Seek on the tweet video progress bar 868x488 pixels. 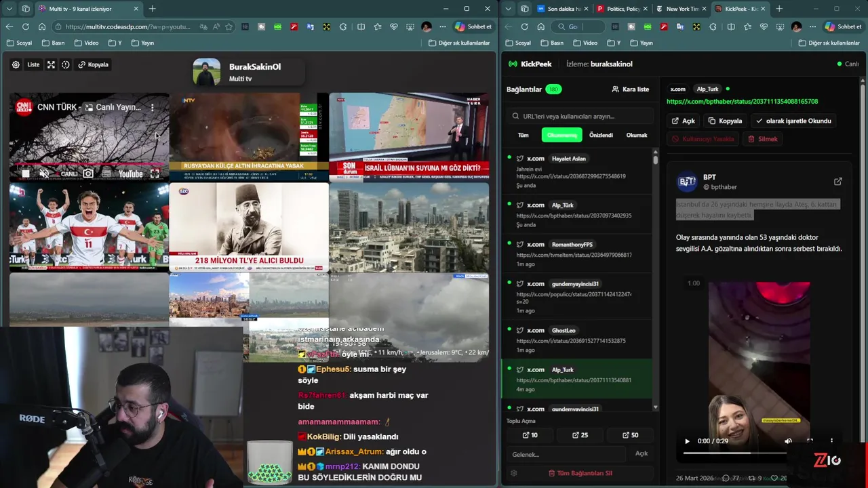749,453
